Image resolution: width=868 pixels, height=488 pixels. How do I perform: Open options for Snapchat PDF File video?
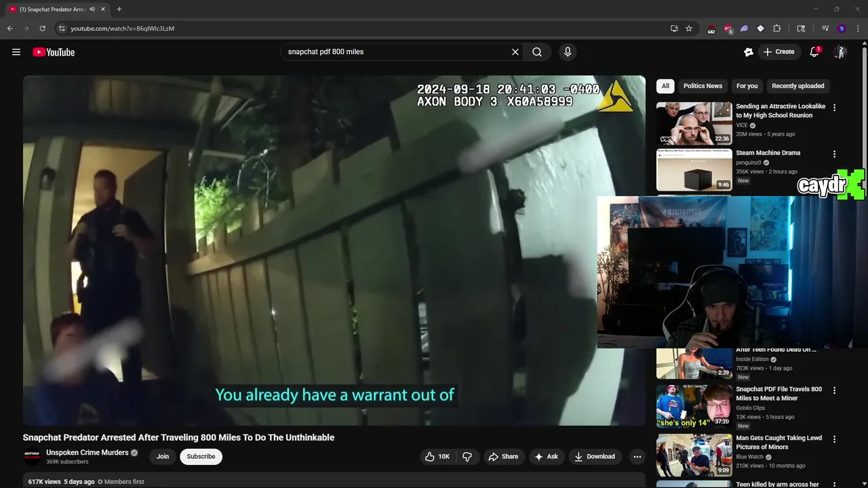[x=835, y=390]
